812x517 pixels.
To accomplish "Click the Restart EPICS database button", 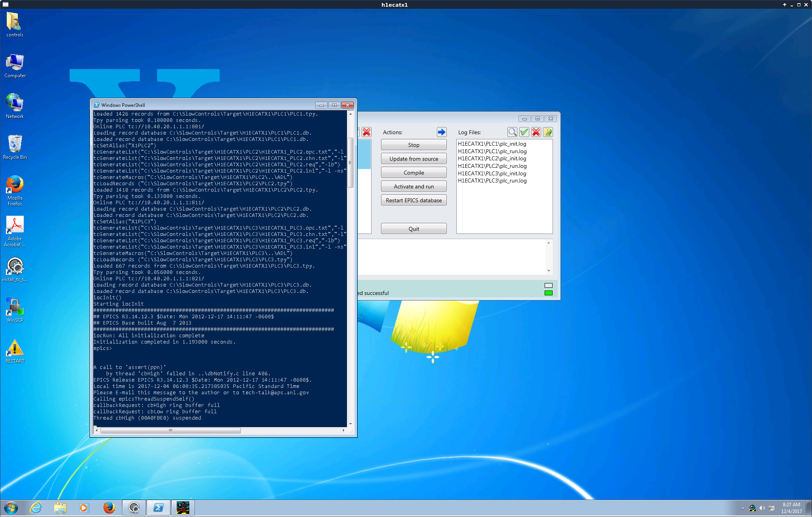I will 414,200.
